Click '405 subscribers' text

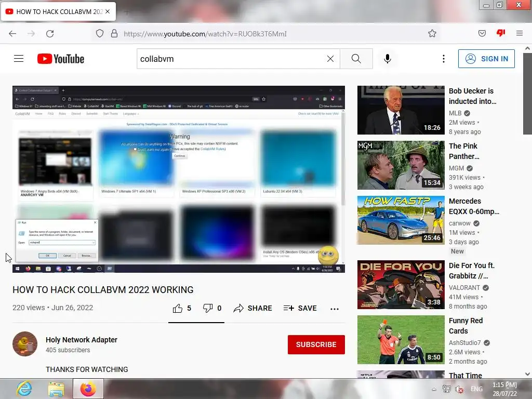[x=68, y=350]
